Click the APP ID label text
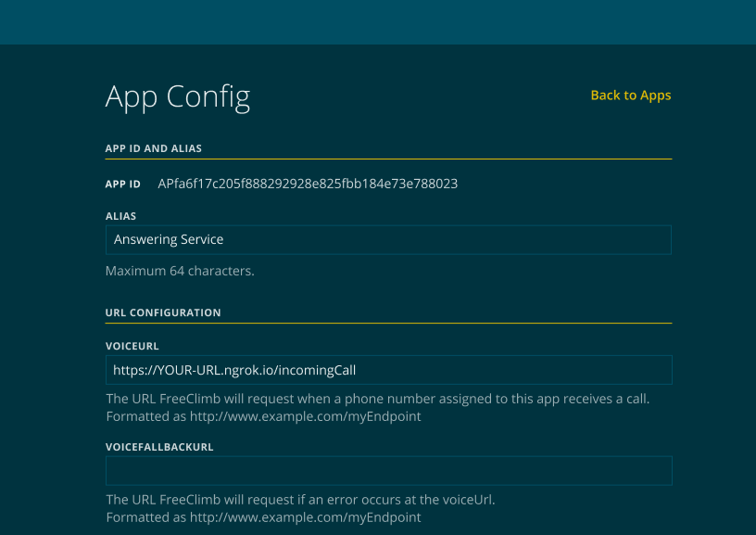The height and width of the screenshot is (535, 756). [122, 184]
